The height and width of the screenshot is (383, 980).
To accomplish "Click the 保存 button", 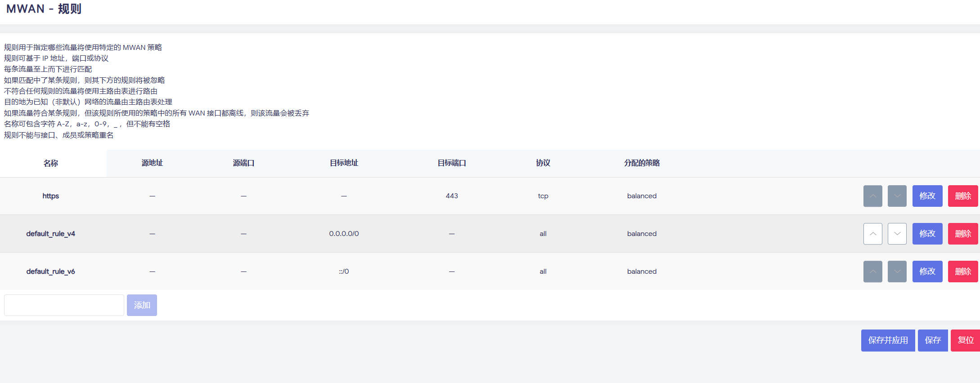I will (x=933, y=340).
